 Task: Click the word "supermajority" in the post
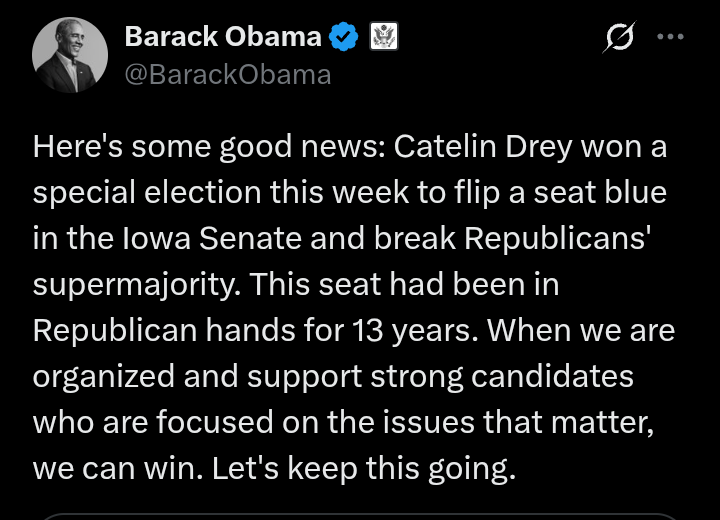coord(134,285)
